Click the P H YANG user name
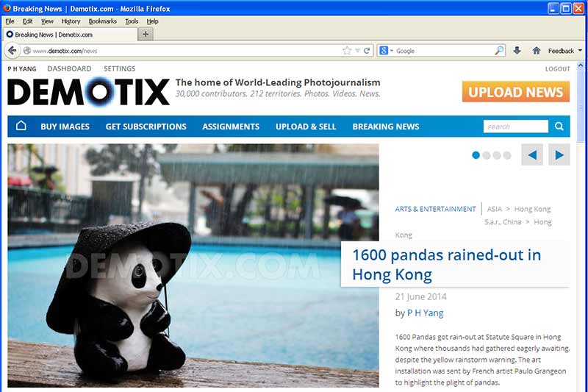This screenshot has width=588, height=392. [x=22, y=69]
